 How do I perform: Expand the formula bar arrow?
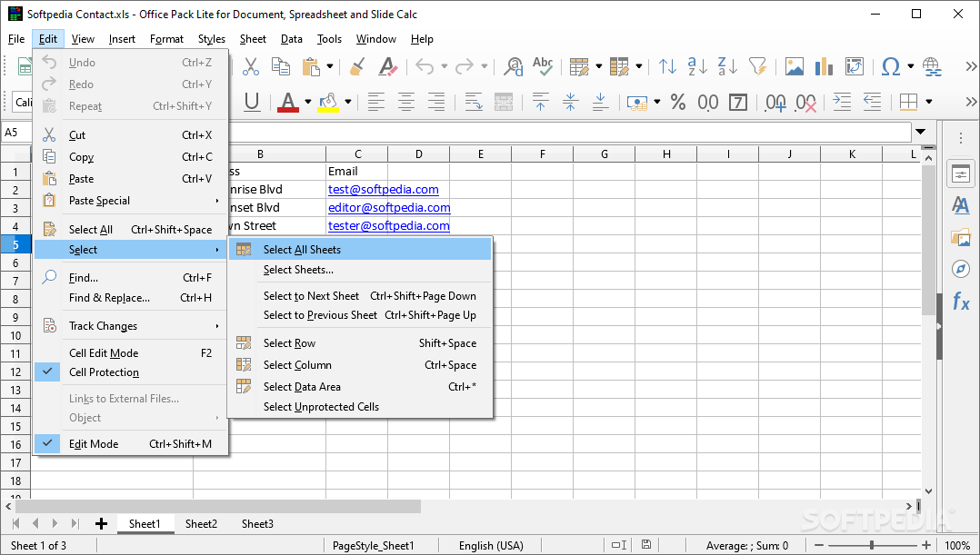(x=921, y=133)
